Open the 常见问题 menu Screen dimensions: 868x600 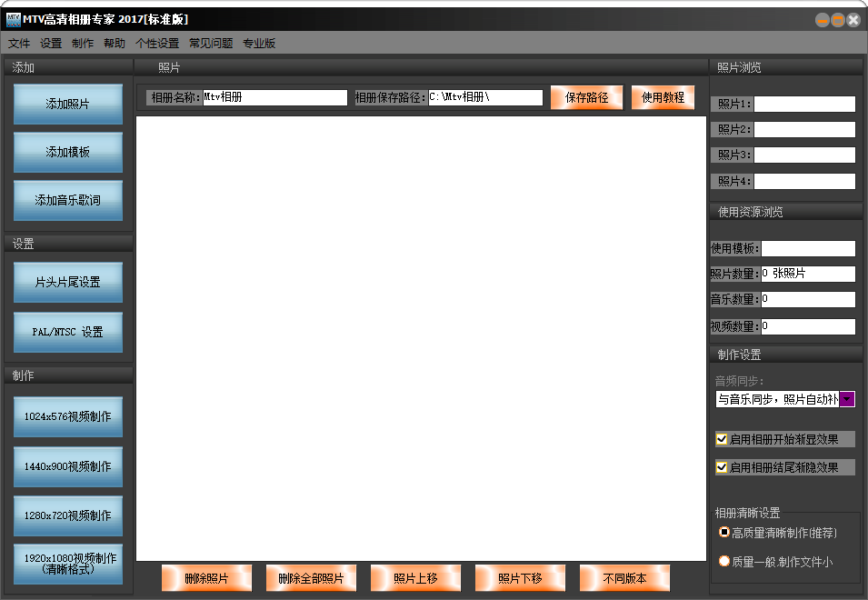(x=211, y=43)
